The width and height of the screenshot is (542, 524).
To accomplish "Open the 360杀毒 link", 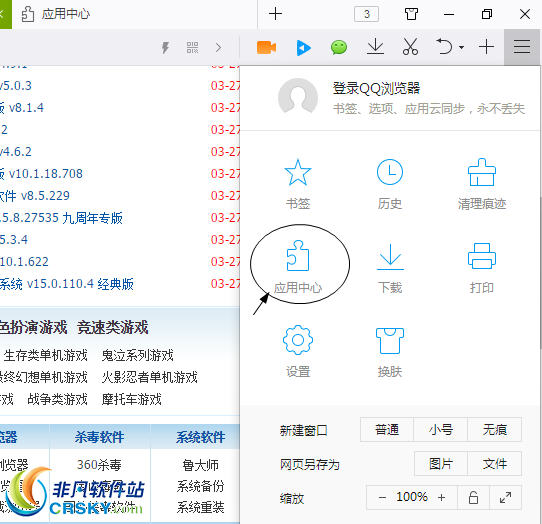I will tap(99, 465).
